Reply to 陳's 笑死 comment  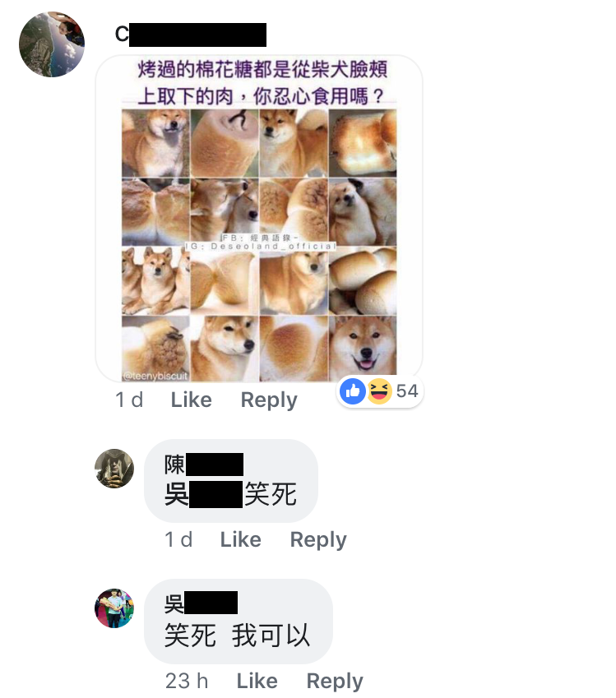pos(318,539)
